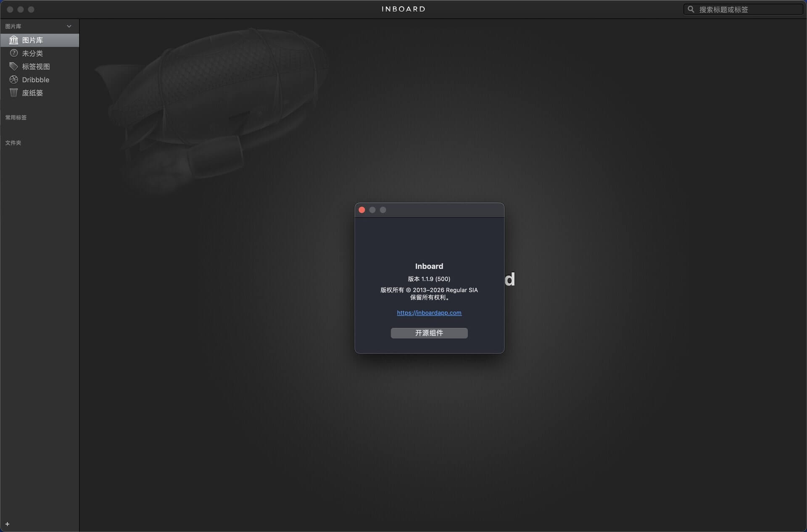This screenshot has height=532, width=807.
Task: Click the About dialog's zoom button
Action: coord(382,210)
